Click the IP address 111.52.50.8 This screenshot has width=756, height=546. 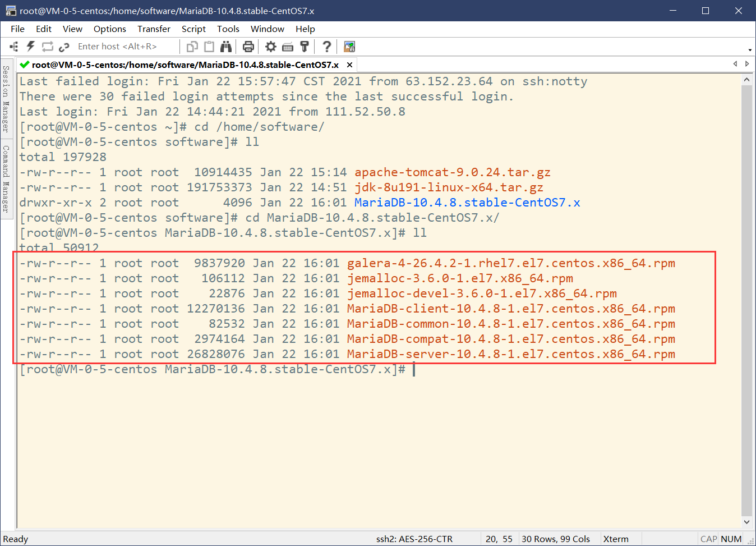(x=365, y=112)
